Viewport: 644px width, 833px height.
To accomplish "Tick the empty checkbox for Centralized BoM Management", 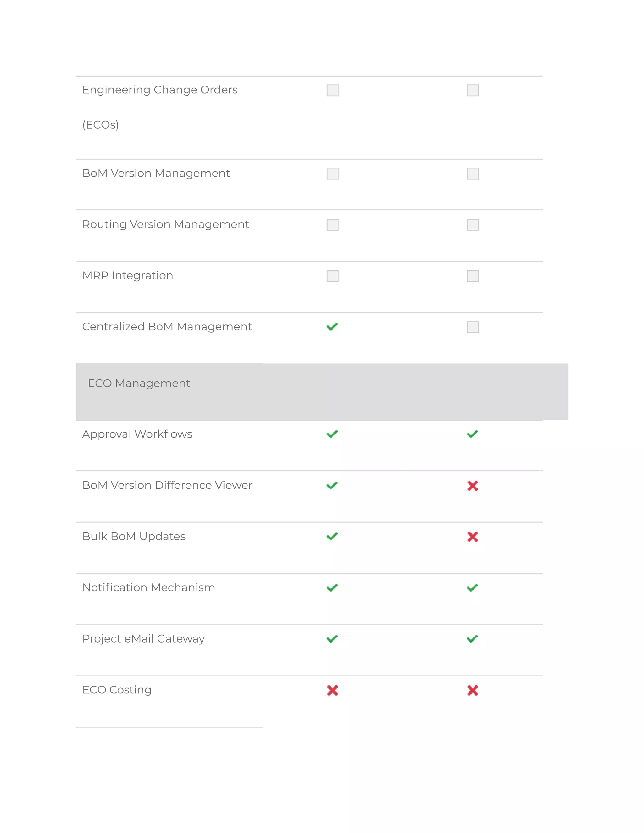I will coord(472,327).
